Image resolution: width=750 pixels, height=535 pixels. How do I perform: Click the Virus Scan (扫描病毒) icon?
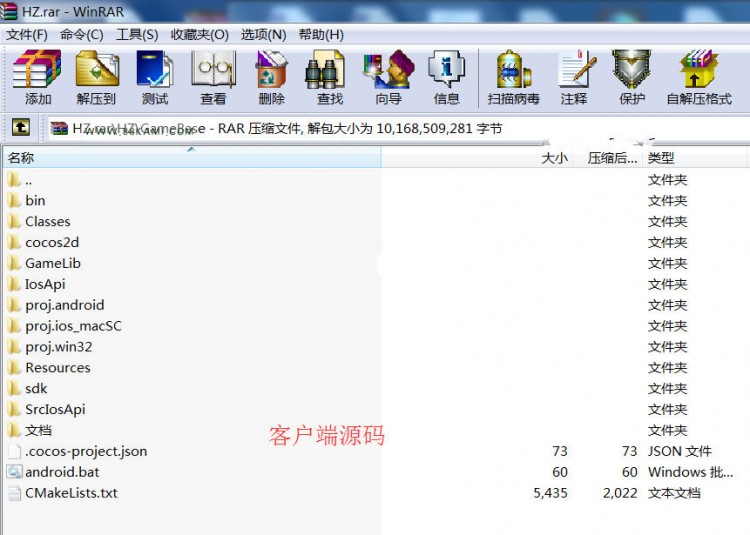click(x=514, y=70)
